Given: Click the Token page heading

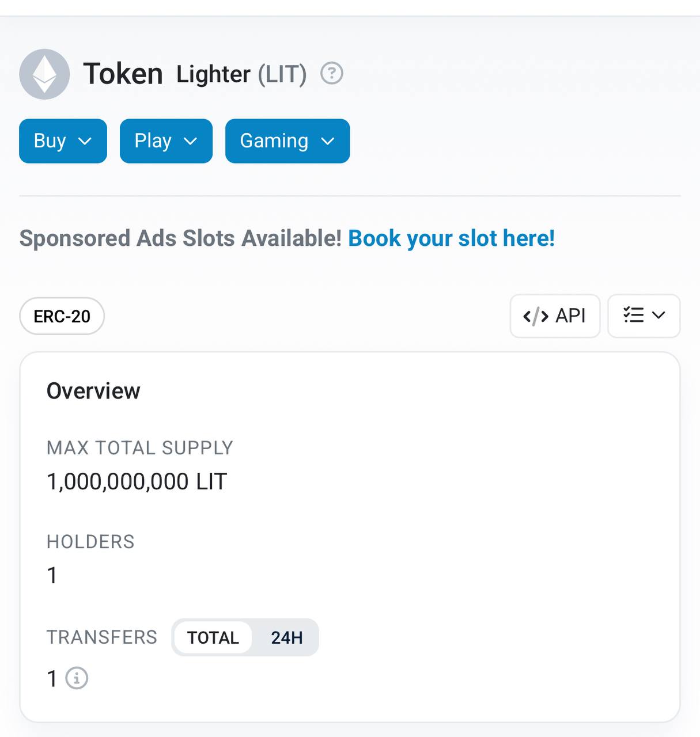Looking at the screenshot, I should (x=123, y=74).
